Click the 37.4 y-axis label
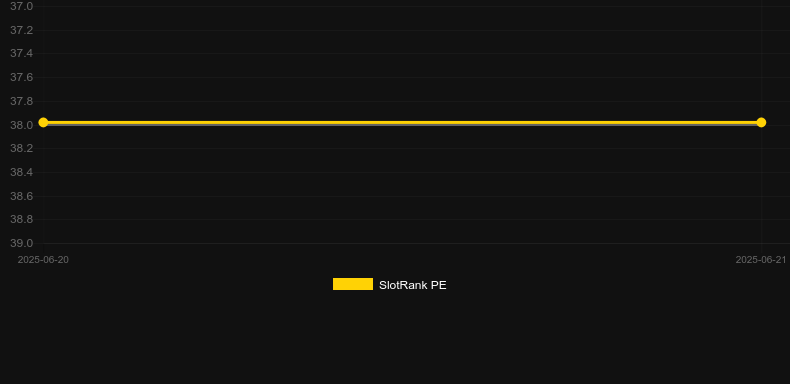The height and width of the screenshot is (384, 790). point(22,53)
